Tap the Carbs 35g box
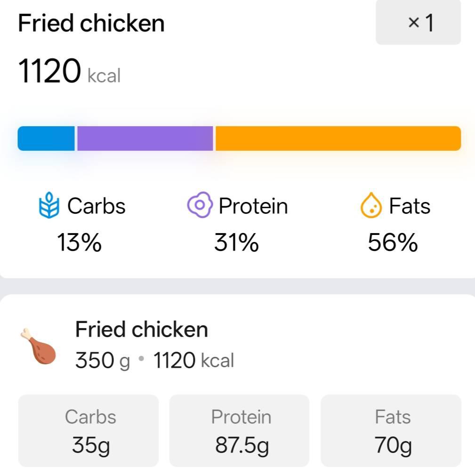The height and width of the screenshot is (476, 475). pos(89,430)
